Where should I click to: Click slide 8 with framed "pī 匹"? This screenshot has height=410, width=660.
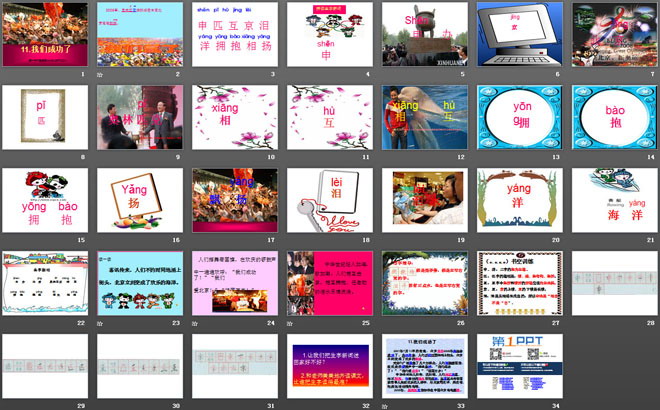pyautogui.click(x=45, y=117)
